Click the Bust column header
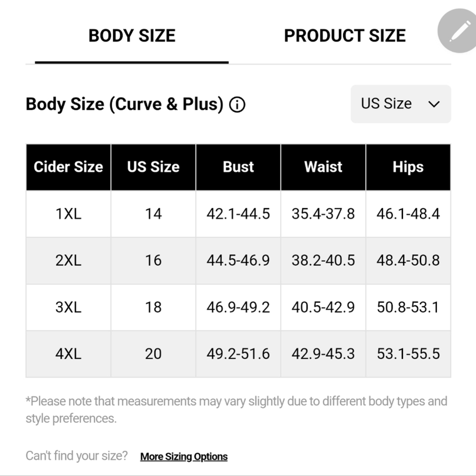The image size is (476, 476). pos(238,167)
